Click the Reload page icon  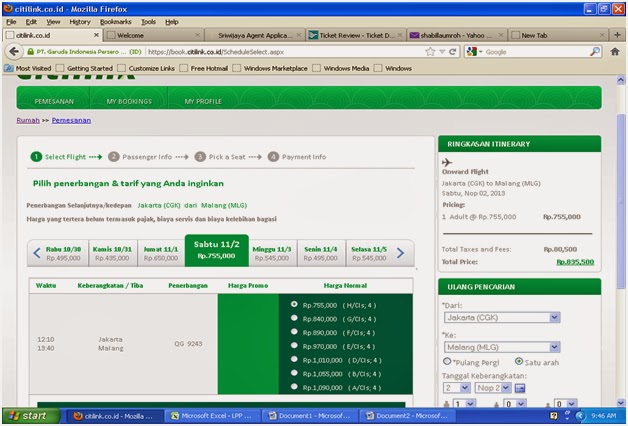[453, 52]
